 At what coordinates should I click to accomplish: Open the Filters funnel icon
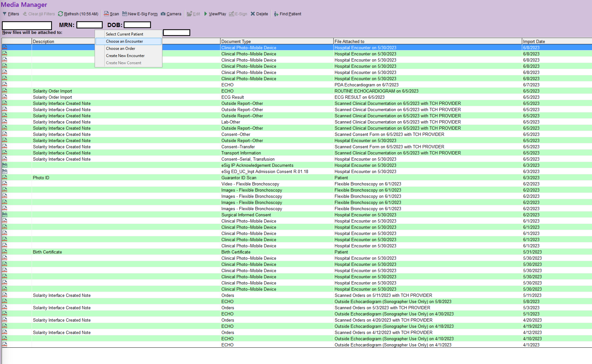pyautogui.click(x=5, y=14)
